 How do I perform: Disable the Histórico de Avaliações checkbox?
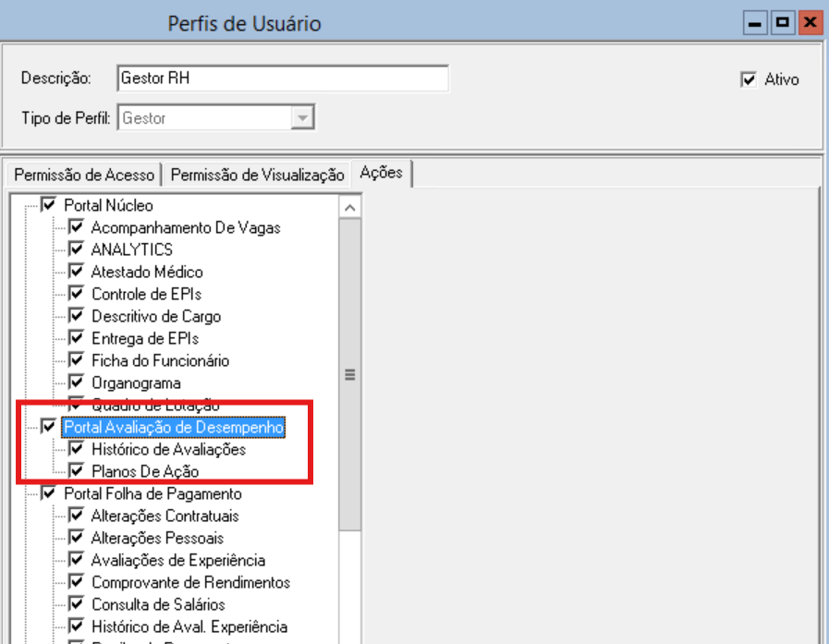point(77,449)
